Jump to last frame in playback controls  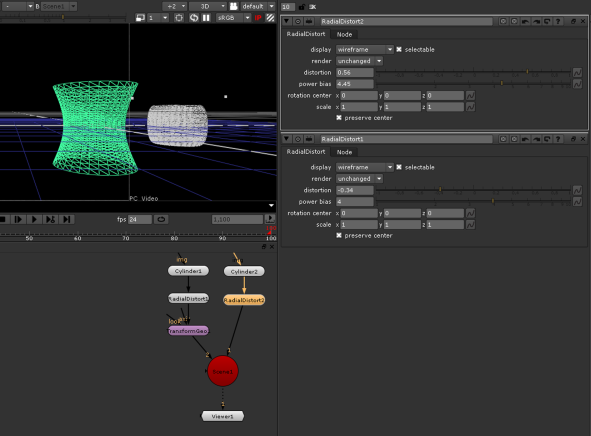coord(67,219)
